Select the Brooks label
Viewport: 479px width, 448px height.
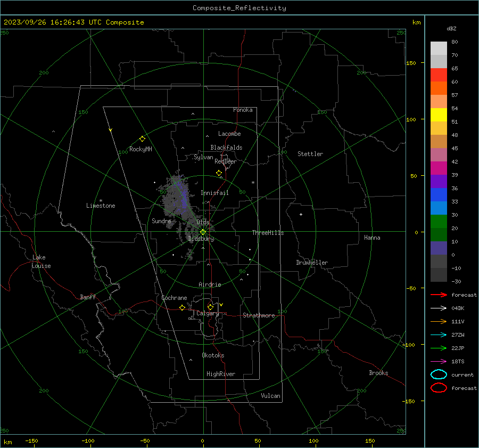(x=378, y=373)
